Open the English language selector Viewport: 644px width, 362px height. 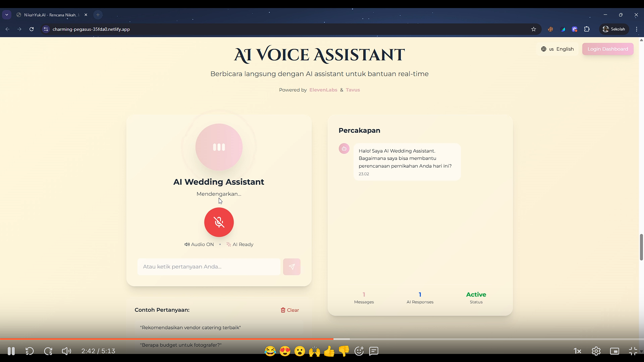click(557, 49)
